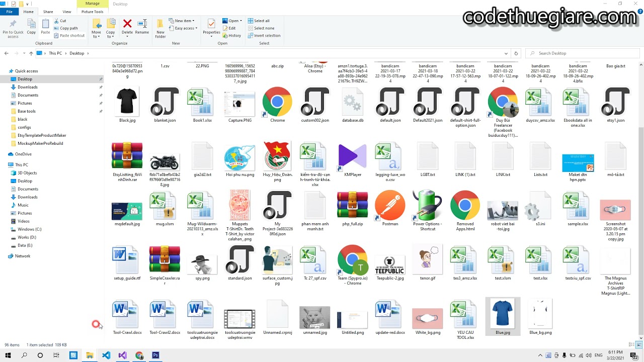Viewport: 644px width, 362px height.
Task: Click the Refresh button in the address bar
Action: click(516, 53)
